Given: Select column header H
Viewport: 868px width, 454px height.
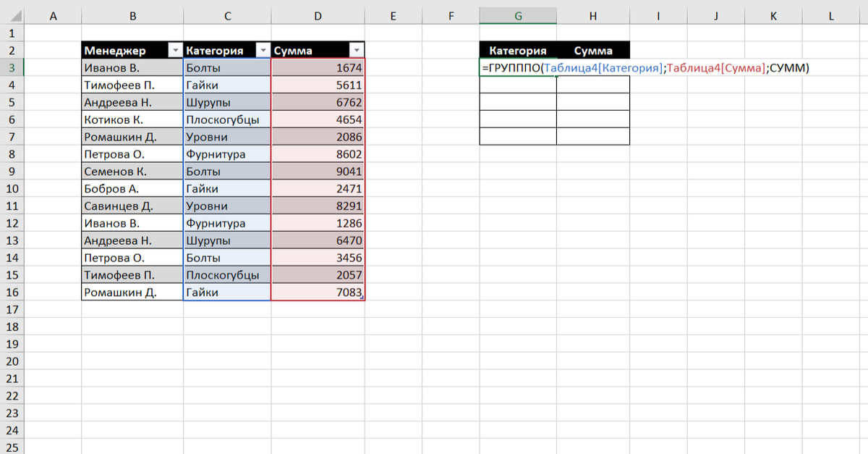Looking at the screenshot, I should pyautogui.click(x=593, y=16).
